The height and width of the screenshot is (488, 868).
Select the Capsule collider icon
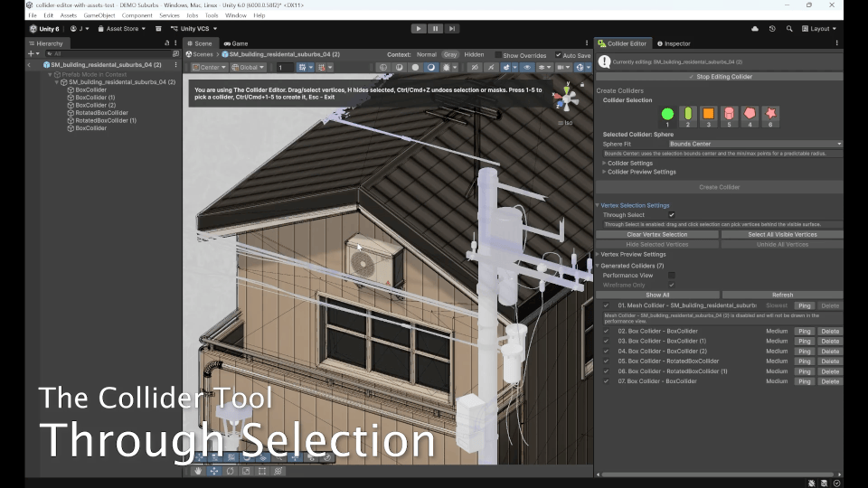[x=687, y=114]
